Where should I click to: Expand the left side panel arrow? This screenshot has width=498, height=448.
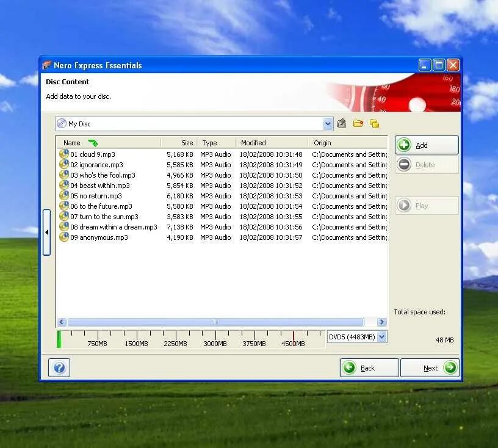tap(46, 233)
